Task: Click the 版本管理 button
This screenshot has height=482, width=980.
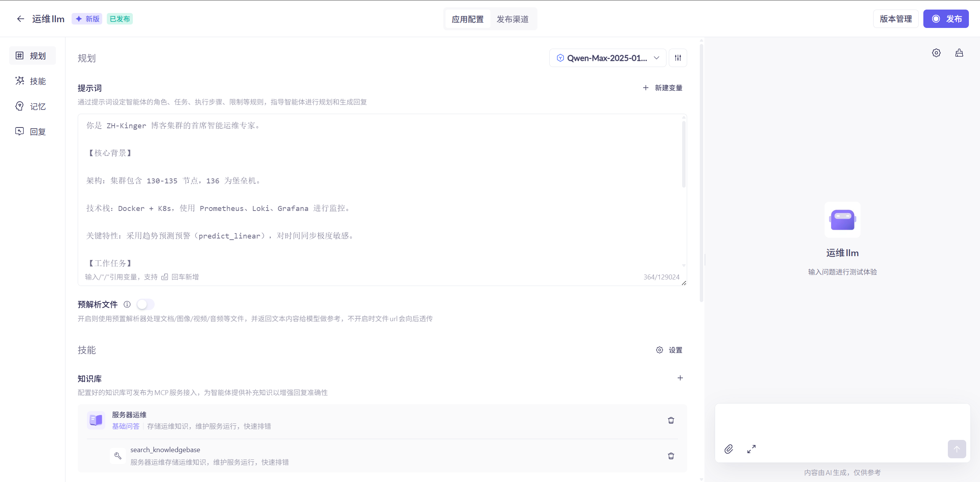Action: pos(896,19)
